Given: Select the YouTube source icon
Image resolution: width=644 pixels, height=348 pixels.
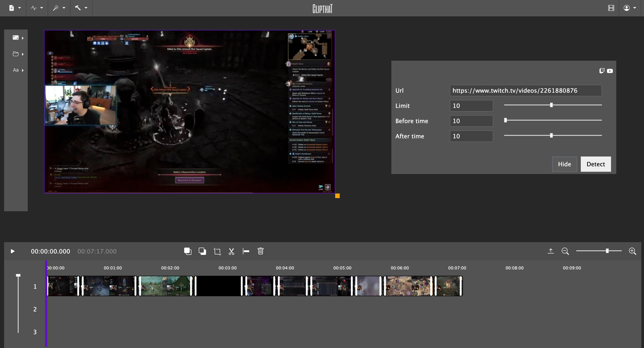Looking at the screenshot, I should coord(610,71).
